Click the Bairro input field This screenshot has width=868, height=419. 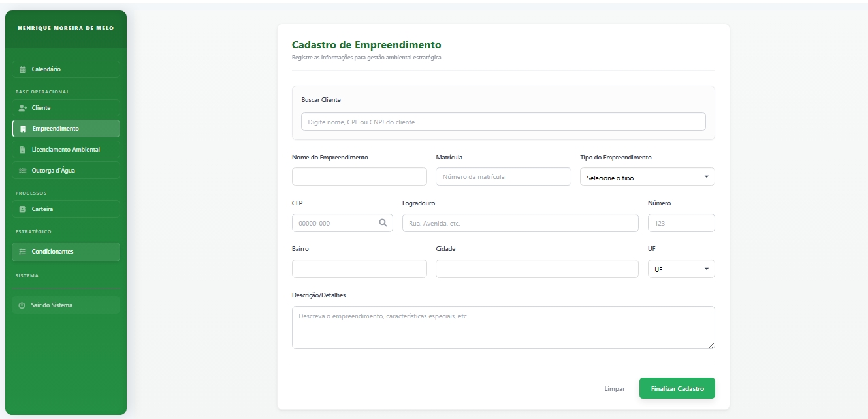tap(359, 269)
